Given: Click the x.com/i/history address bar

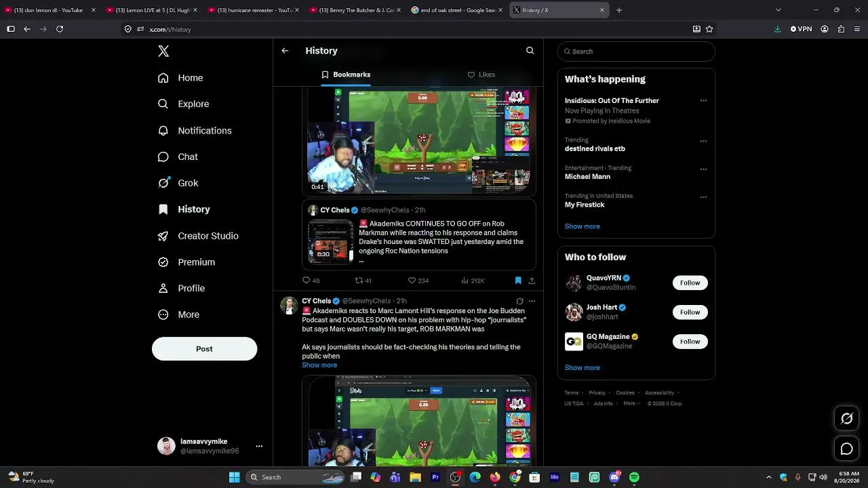Looking at the screenshot, I should [x=417, y=29].
